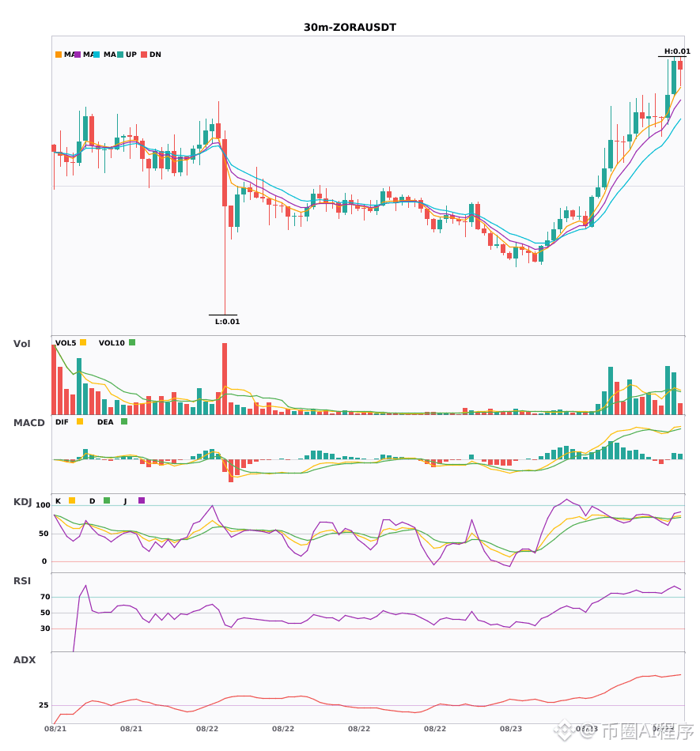Click the Vol panel label
700x751 pixels.
pos(21,344)
